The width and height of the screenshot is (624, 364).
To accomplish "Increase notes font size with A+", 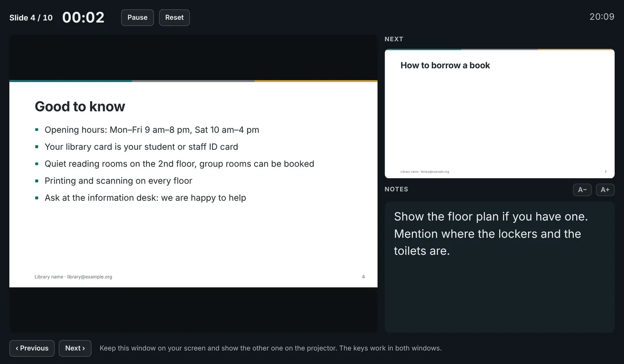I will pos(605,190).
